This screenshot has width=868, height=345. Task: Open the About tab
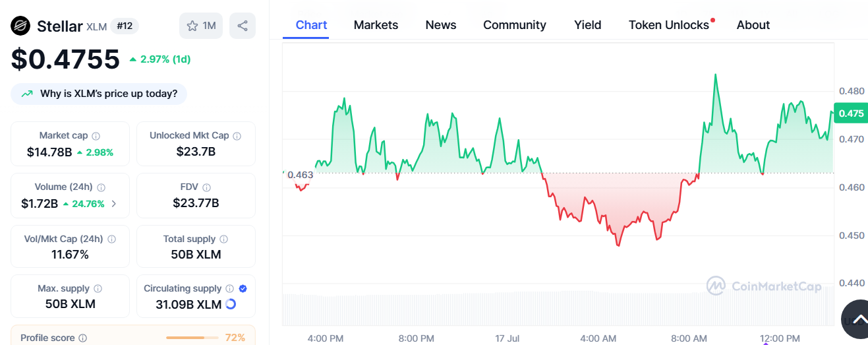[753, 25]
